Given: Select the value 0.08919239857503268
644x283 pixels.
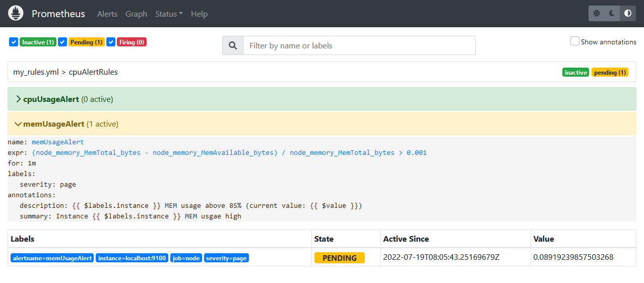Looking at the screenshot, I should point(573,257).
